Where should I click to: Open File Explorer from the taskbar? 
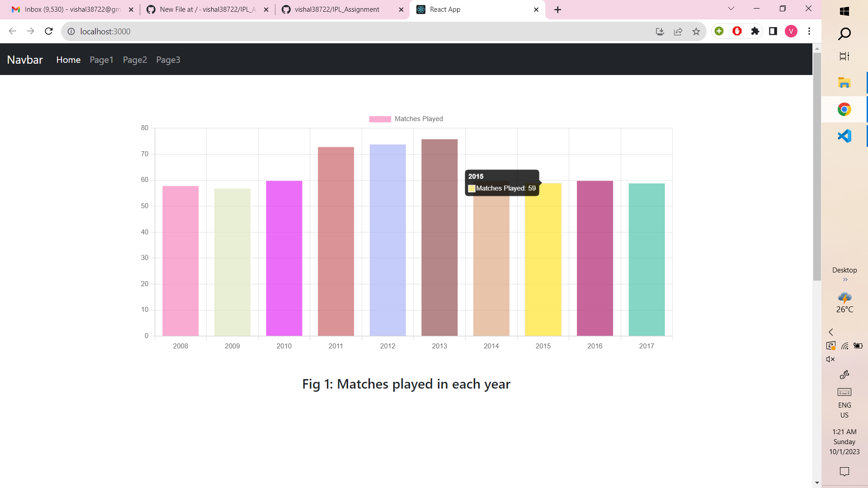844,83
